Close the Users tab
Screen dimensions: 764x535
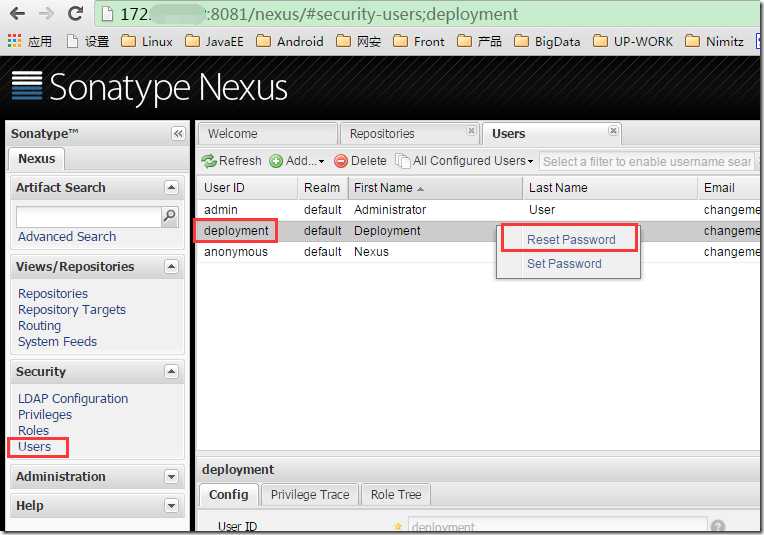(613, 131)
